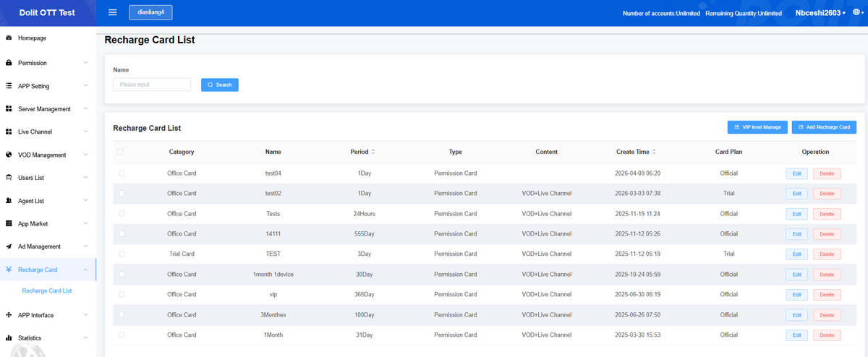Click the App Market grid icon
The image size is (868, 357).
point(9,223)
